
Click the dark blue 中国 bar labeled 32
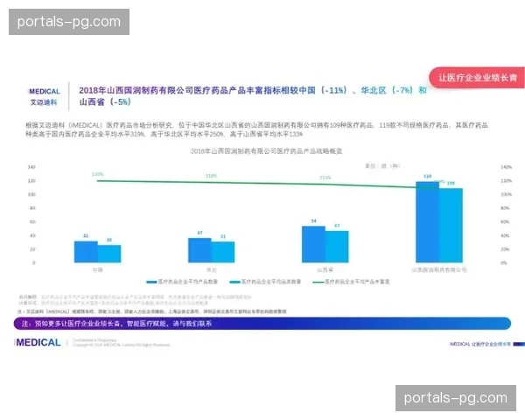point(86,251)
